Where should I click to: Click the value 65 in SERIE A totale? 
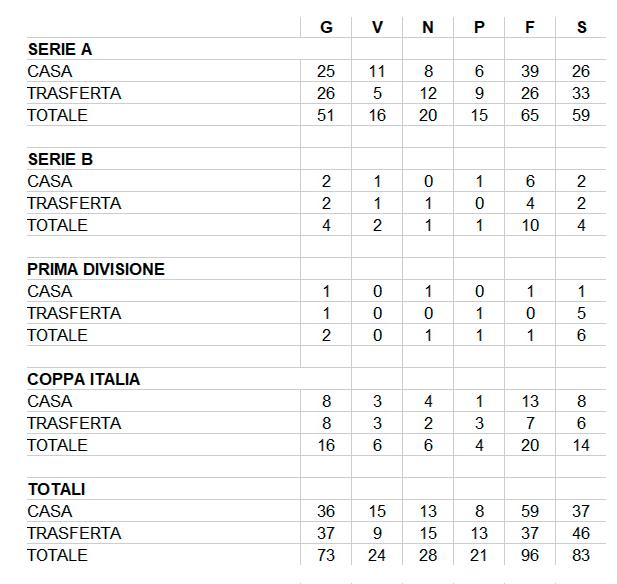[x=530, y=115]
